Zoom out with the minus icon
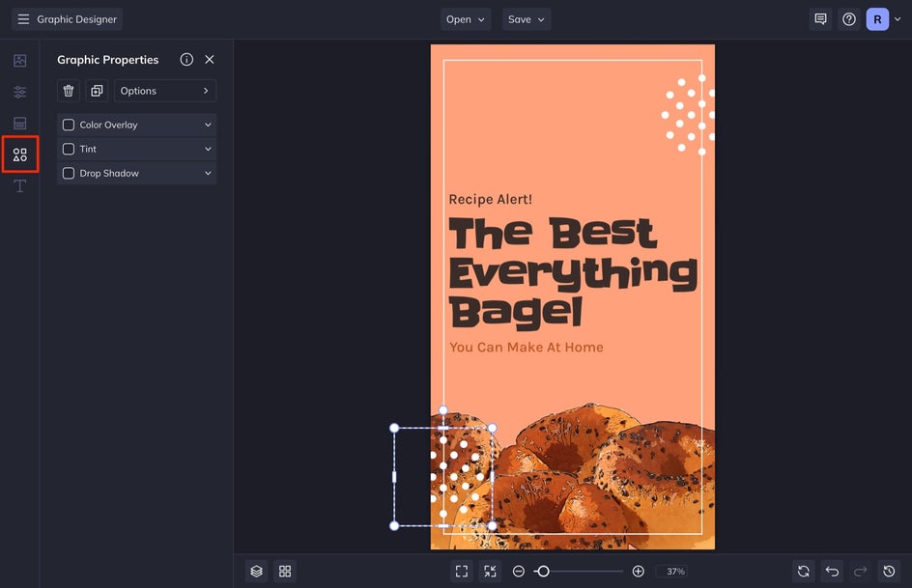912x588 pixels. tap(518, 572)
